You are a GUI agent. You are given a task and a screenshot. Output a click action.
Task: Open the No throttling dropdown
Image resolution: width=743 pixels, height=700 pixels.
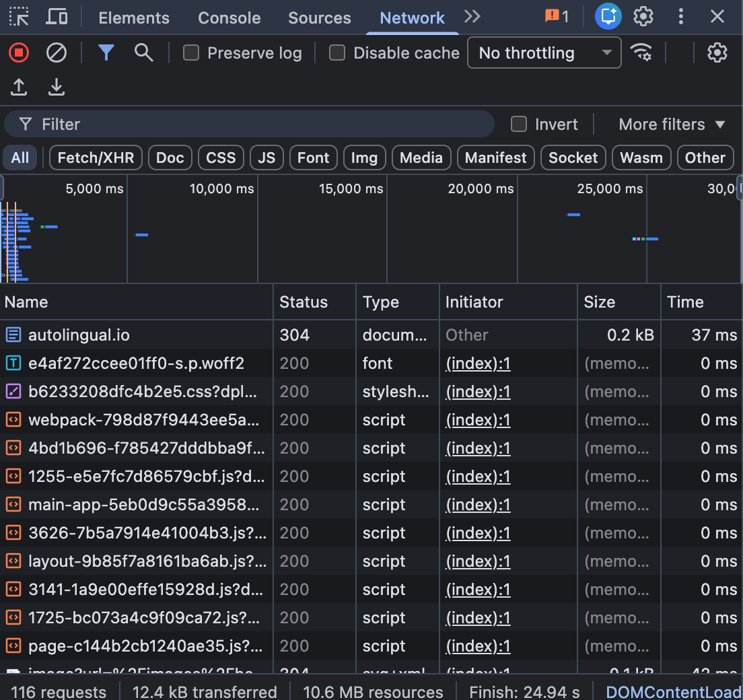tap(544, 53)
